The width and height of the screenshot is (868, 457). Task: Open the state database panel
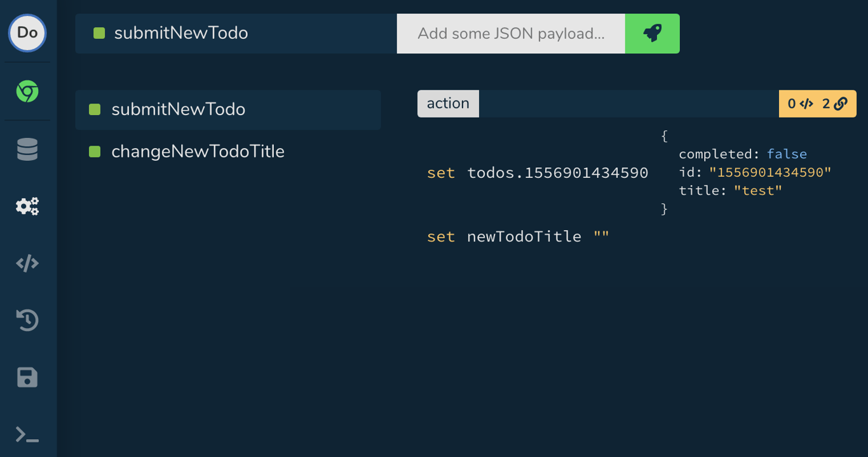click(x=27, y=149)
